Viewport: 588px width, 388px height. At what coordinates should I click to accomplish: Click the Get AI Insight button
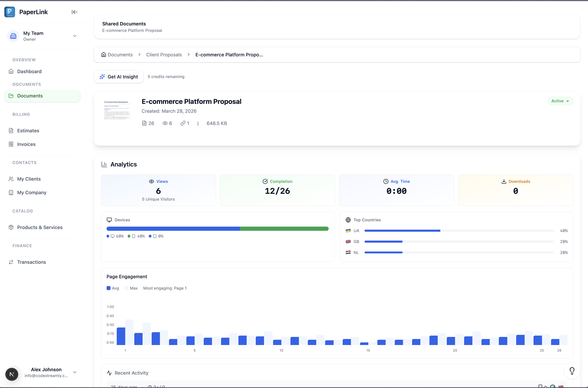[x=119, y=77]
